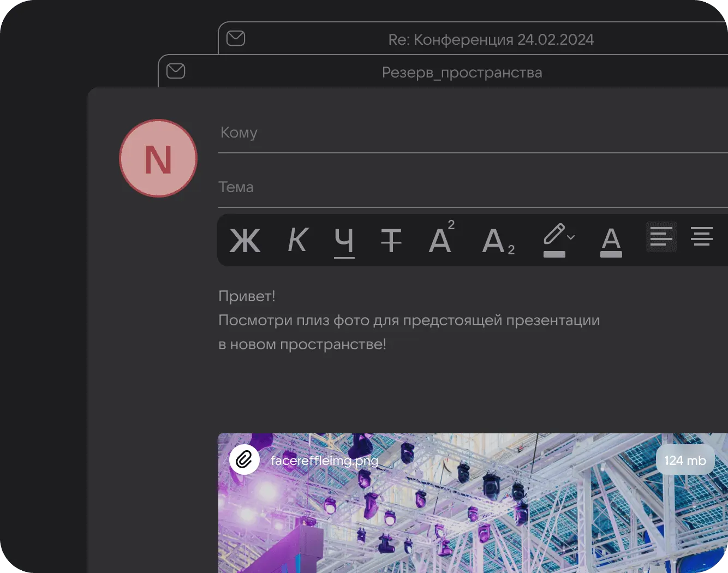This screenshot has width=728, height=573.
Task: Click the 124 mb file size badge
Action: (x=685, y=460)
